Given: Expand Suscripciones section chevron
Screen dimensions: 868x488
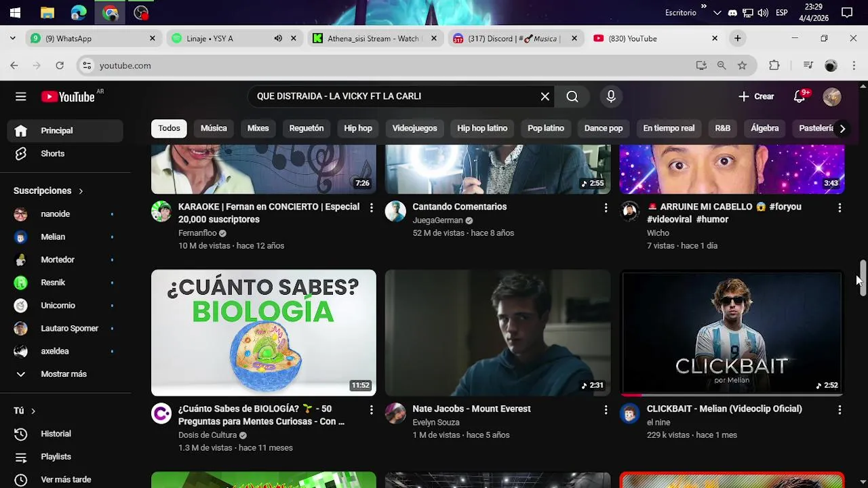Looking at the screenshot, I should [x=81, y=191].
